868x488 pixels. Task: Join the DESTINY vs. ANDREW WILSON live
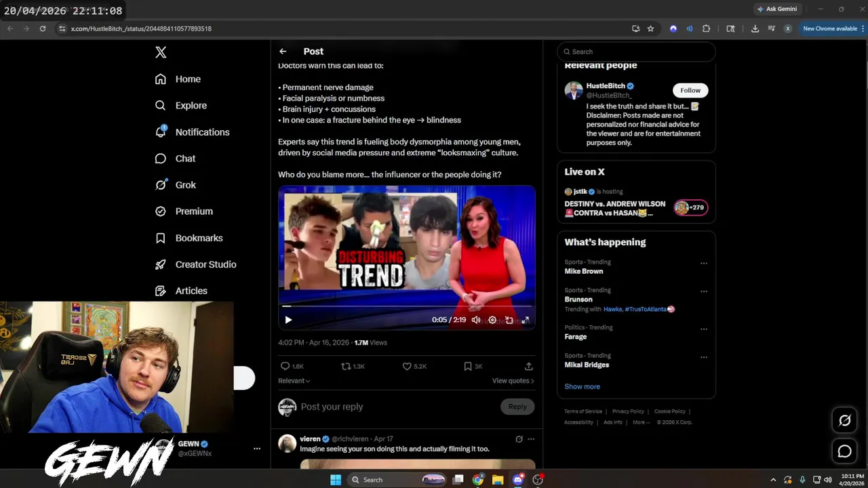pyautogui.click(x=615, y=208)
